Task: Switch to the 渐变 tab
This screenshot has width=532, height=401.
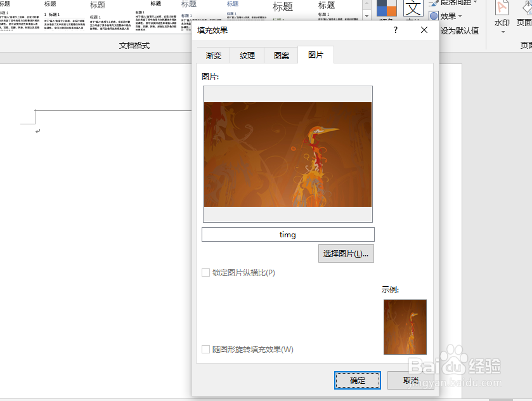Action: (214, 55)
